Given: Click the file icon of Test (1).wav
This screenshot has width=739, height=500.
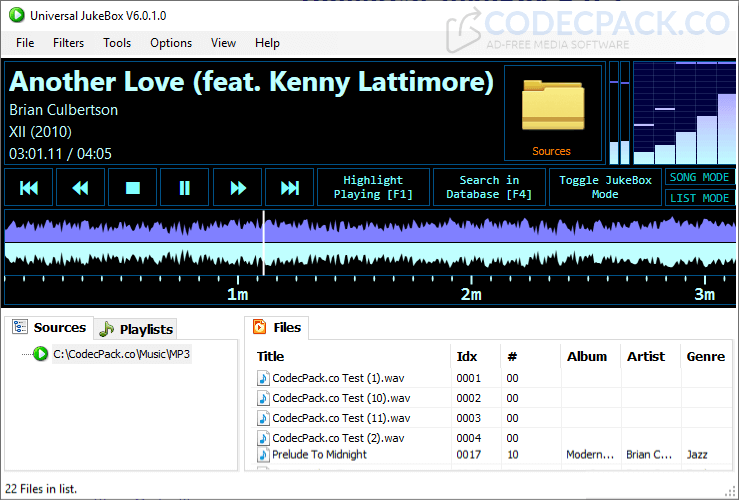Looking at the screenshot, I should pyautogui.click(x=263, y=378).
